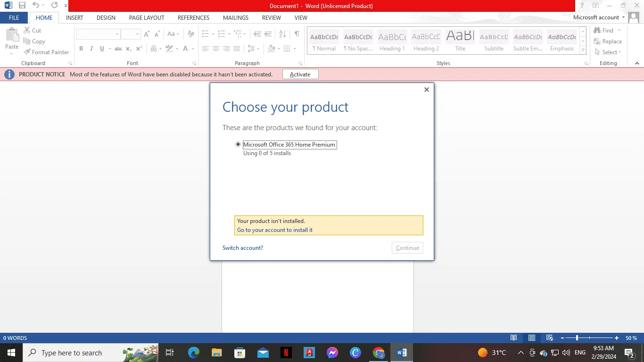This screenshot has width=644, height=362.
Task: Justify the paragraph text
Action: point(237,49)
